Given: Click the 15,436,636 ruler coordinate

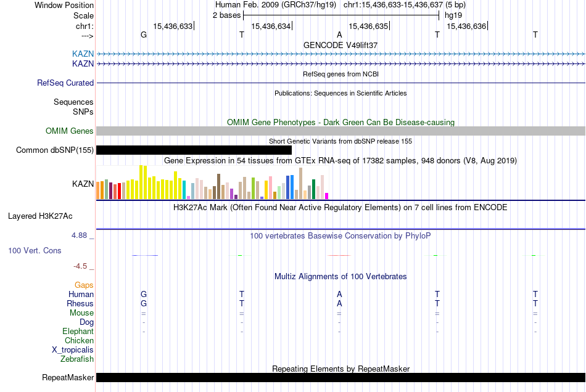Looking at the screenshot, I should pyautogui.click(x=466, y=26).
